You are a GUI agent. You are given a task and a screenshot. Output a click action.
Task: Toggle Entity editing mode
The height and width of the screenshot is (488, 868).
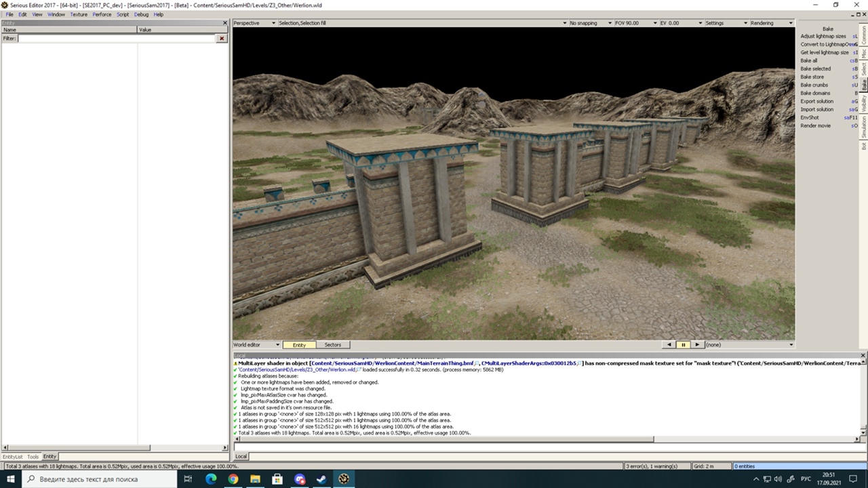coord(299,345)
